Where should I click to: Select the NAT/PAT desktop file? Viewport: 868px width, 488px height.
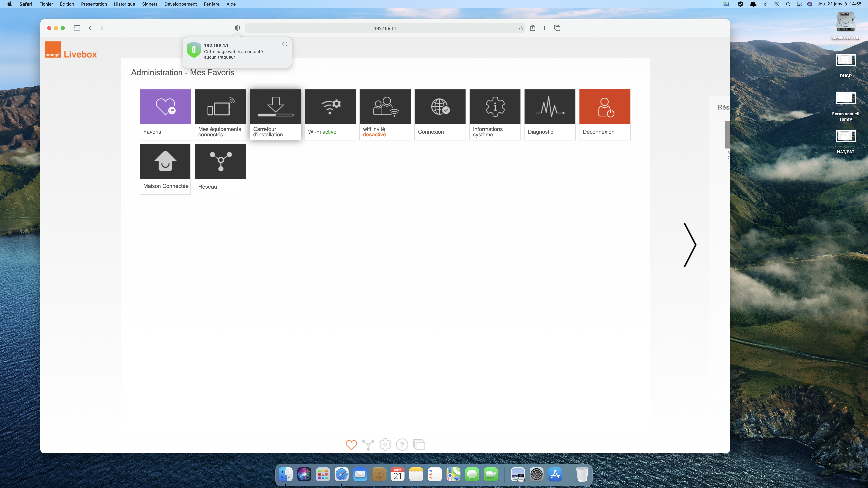click(x=845, y=141)
